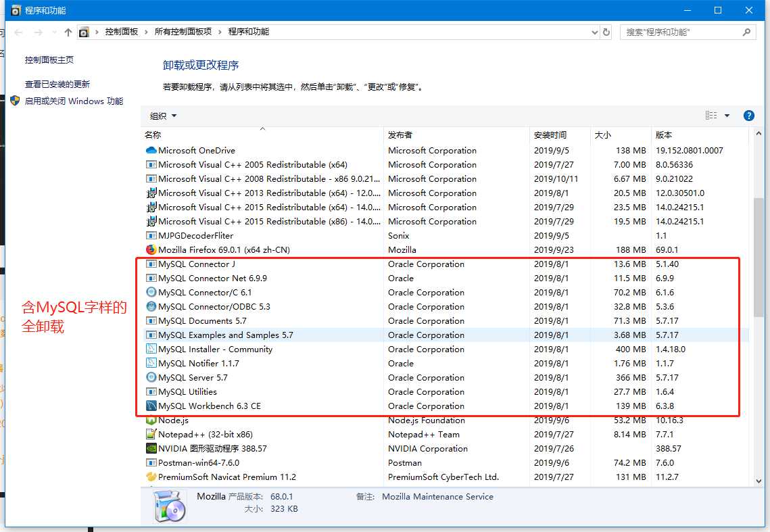Click the Mozilla Firefox program icon
770x532 pixels.
pyautogui.click(x=151, y=249)
